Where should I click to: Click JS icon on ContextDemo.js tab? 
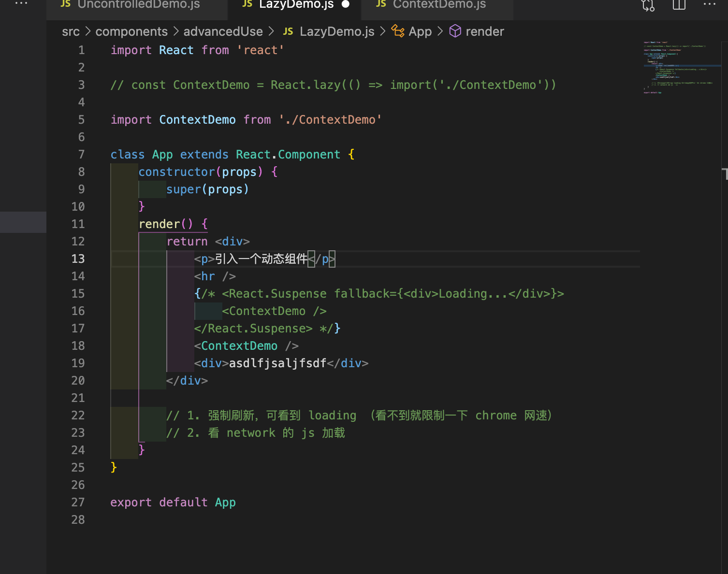(381, 4)
